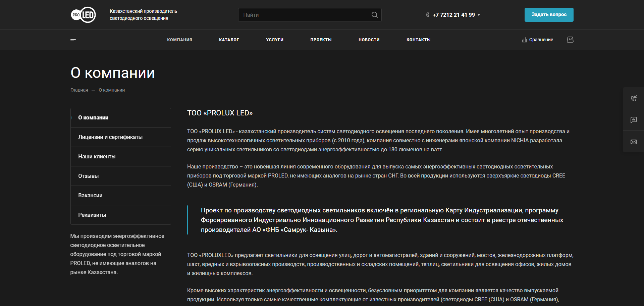Open the НОВОСТИ menu item
This screenshot has width=644, height=306.
click(369, 40)
